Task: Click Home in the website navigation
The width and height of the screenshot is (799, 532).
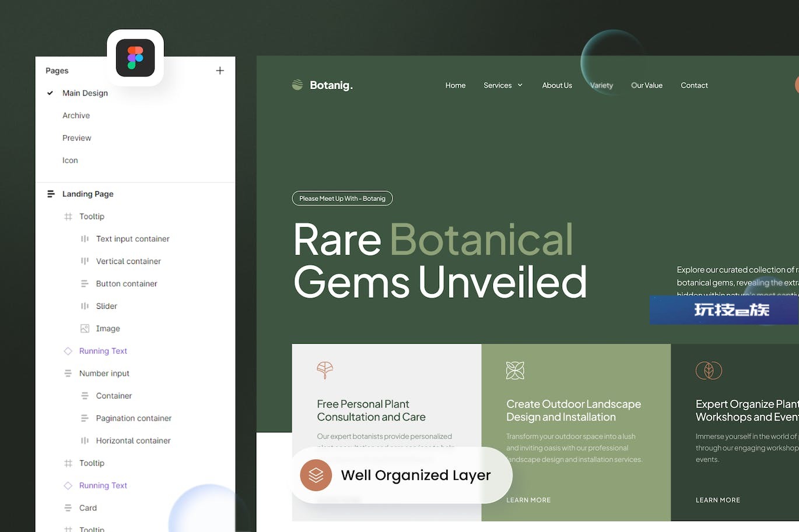Action: tap(455, 85)
